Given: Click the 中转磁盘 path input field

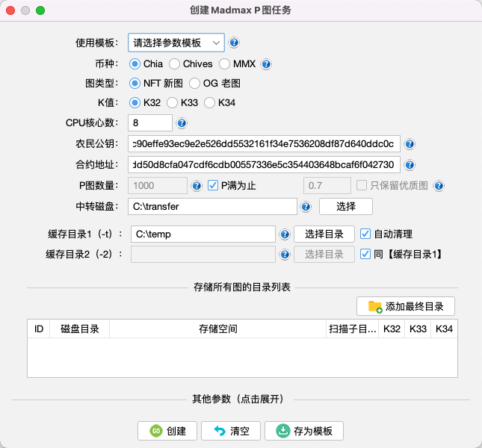Looking at the screenshot, I should (213, 207).
